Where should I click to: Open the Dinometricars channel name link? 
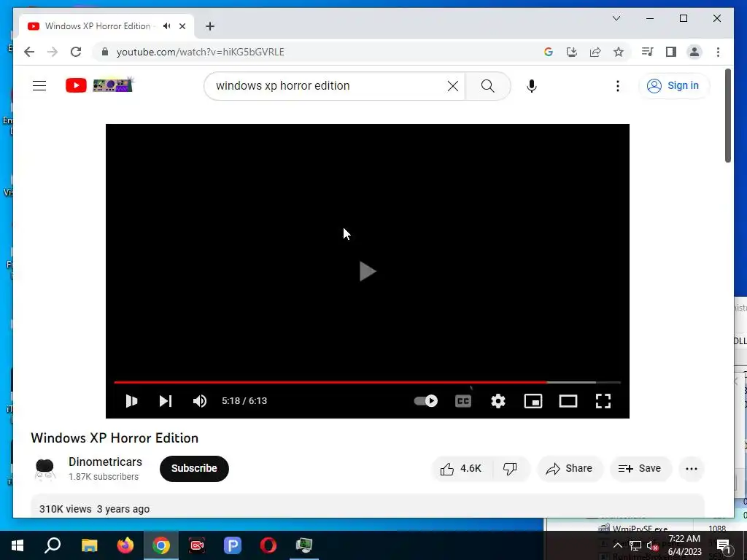[105, 462]
